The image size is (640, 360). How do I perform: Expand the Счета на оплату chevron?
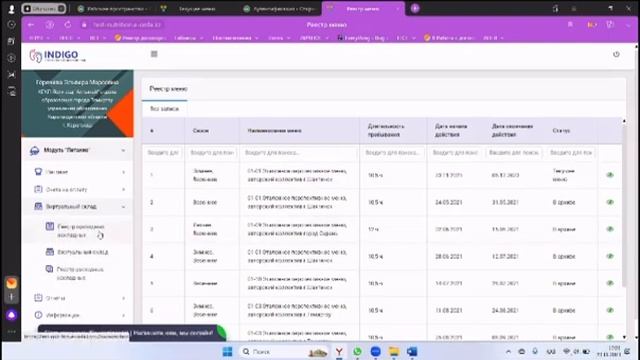click(x=123, y=189)
